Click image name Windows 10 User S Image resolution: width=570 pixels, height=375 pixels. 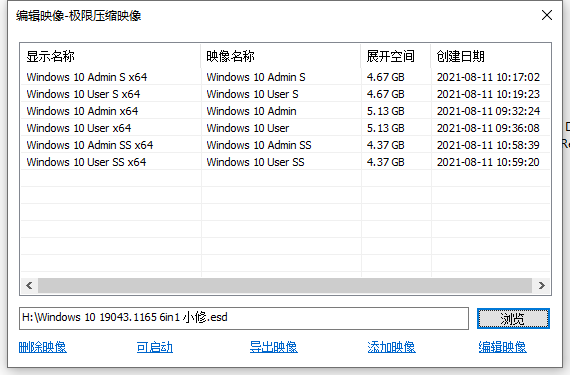tap(252, 94)
